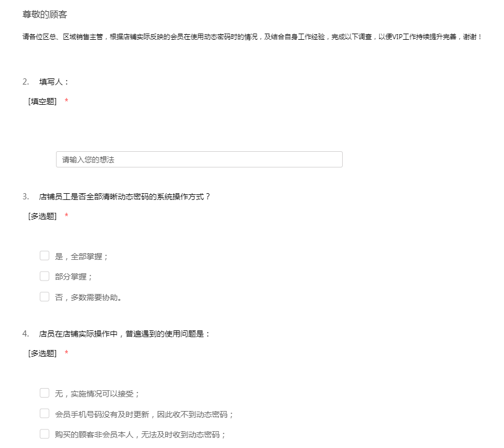Image resolution: width=504 pixels, height=448 pixels.
Task: Tick the 部分掌握 checkbox
Action: click(x=45, y=276)
